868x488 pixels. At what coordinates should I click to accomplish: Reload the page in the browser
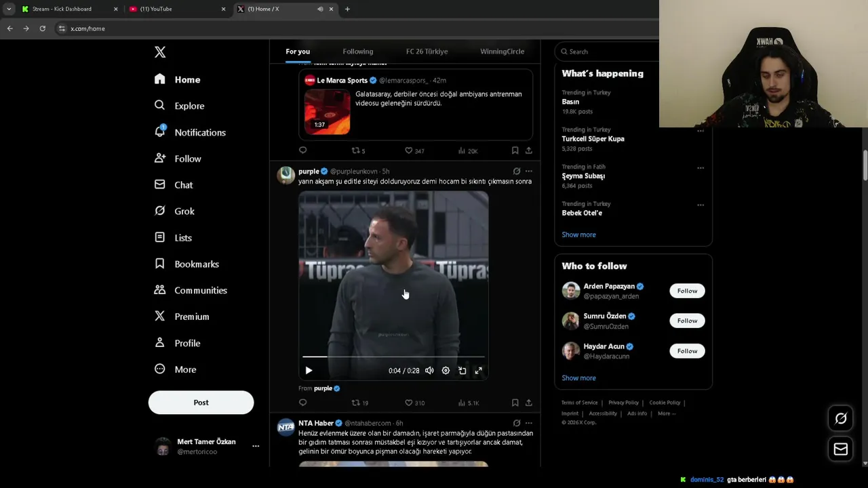click(42, 28)
